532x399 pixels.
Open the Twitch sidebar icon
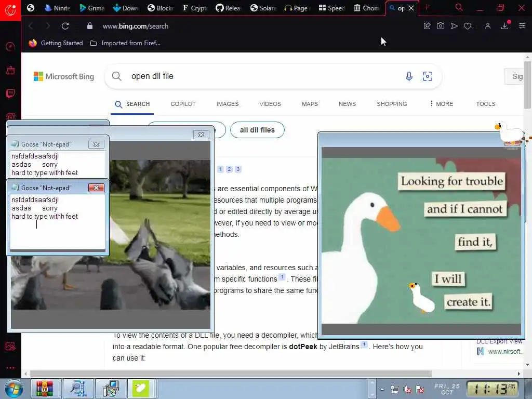click(x=10, y=94)
